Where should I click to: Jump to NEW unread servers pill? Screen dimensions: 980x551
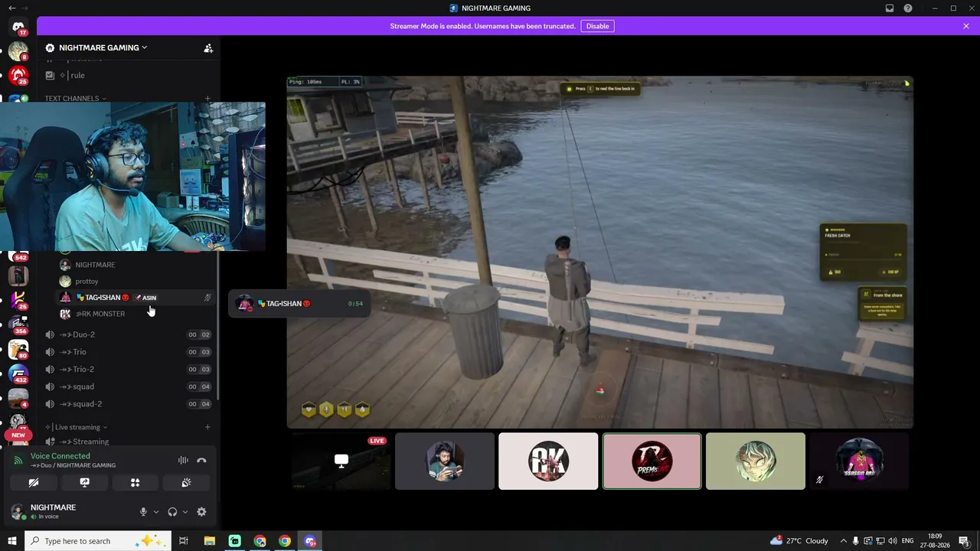pyautogui.click(x=18, y=435)
